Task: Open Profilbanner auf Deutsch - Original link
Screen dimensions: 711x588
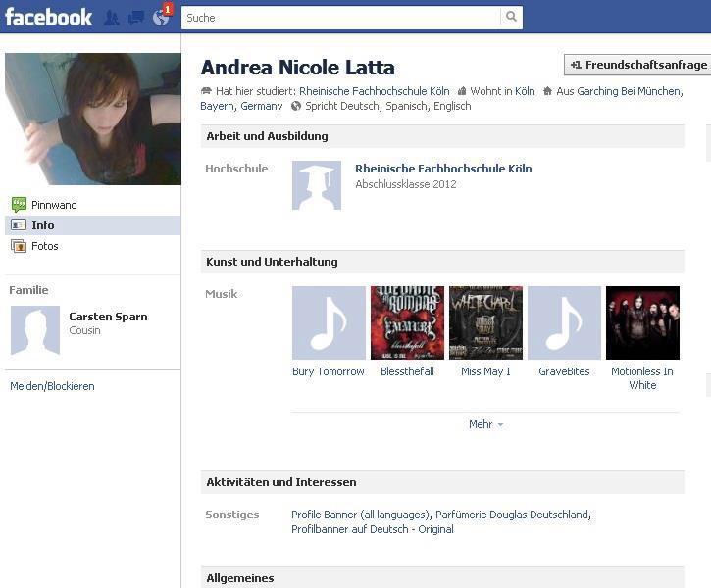Action: [x=373, y=529]
